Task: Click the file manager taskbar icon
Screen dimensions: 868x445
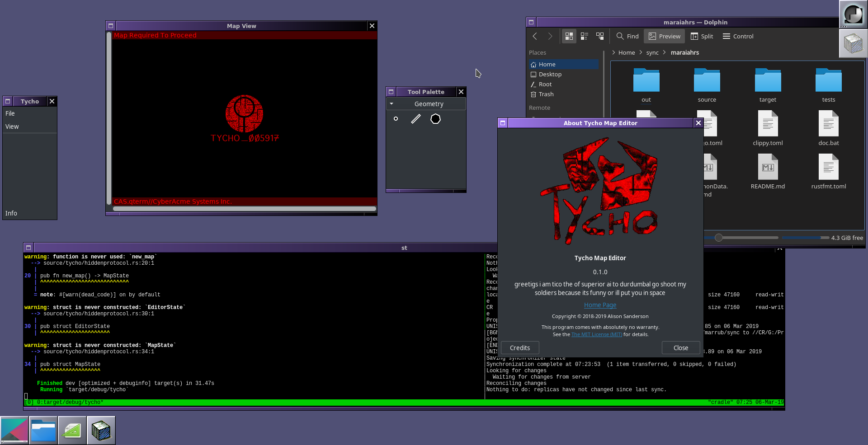Action: [43, 431]
